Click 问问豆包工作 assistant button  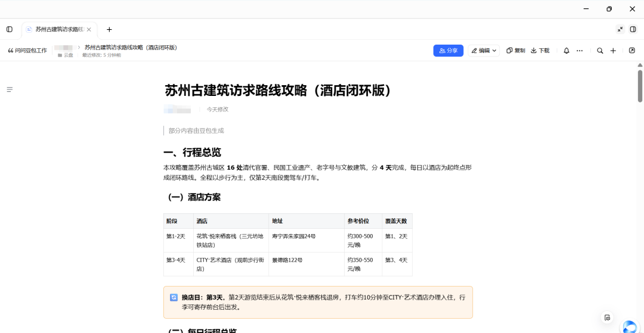coord(27,51)
